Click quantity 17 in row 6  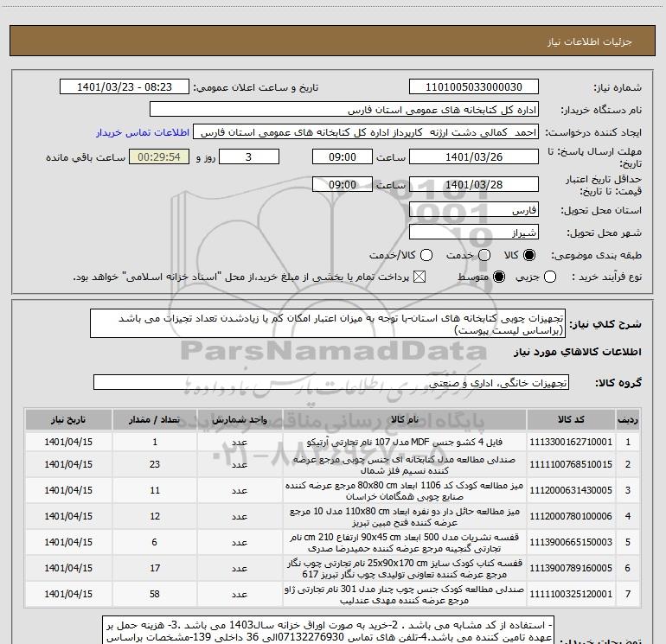[x=155, y=568]
